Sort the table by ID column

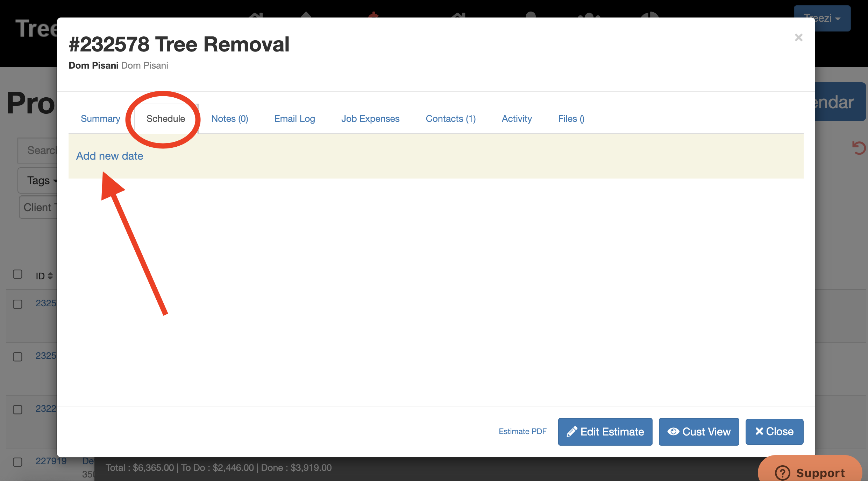click(44, 276)
